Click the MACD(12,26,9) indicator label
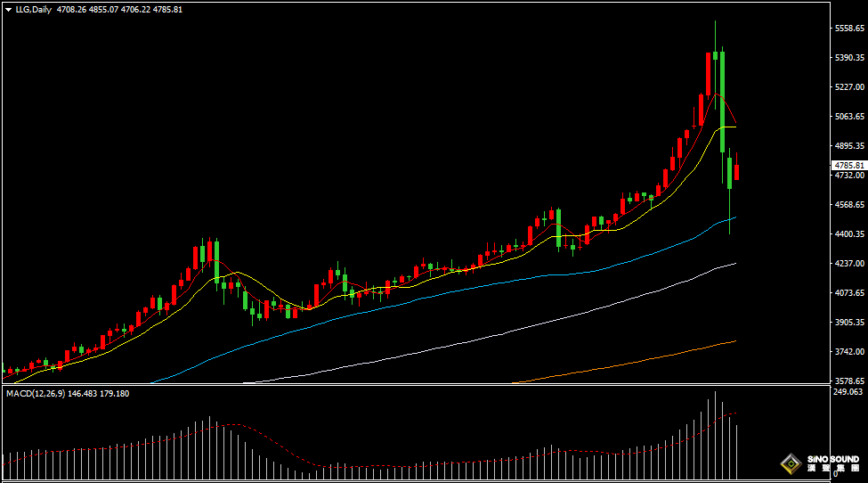868x483 pixels. point(36,393)
